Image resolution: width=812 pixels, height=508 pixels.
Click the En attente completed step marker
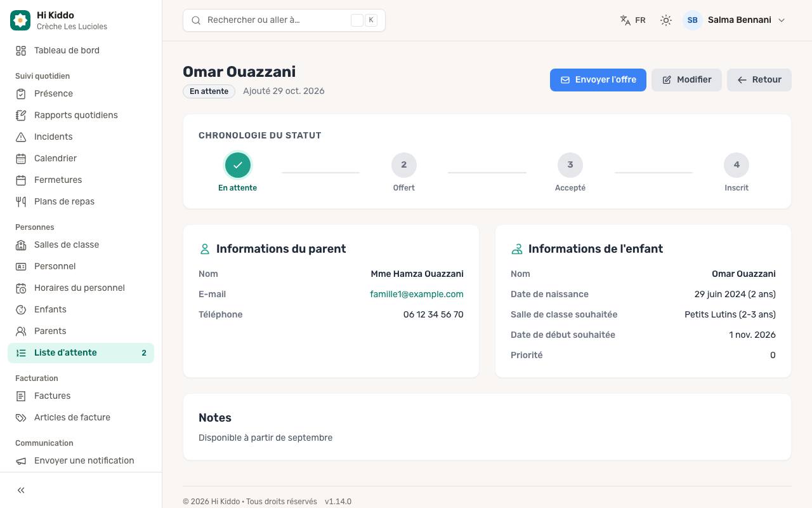[238, 165]
